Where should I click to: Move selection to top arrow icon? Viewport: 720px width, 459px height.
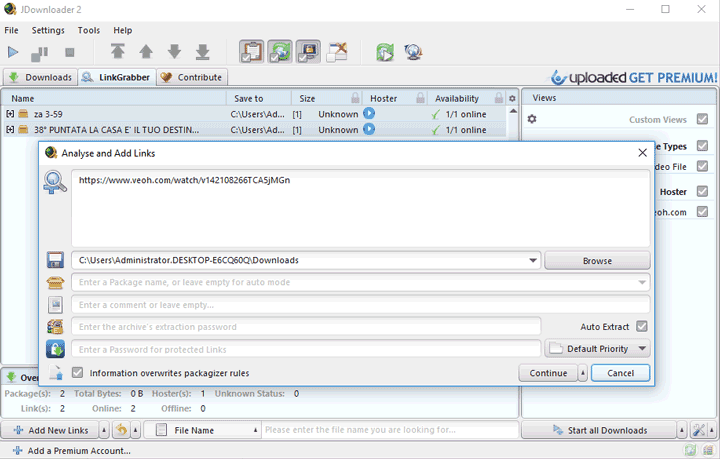118,51
